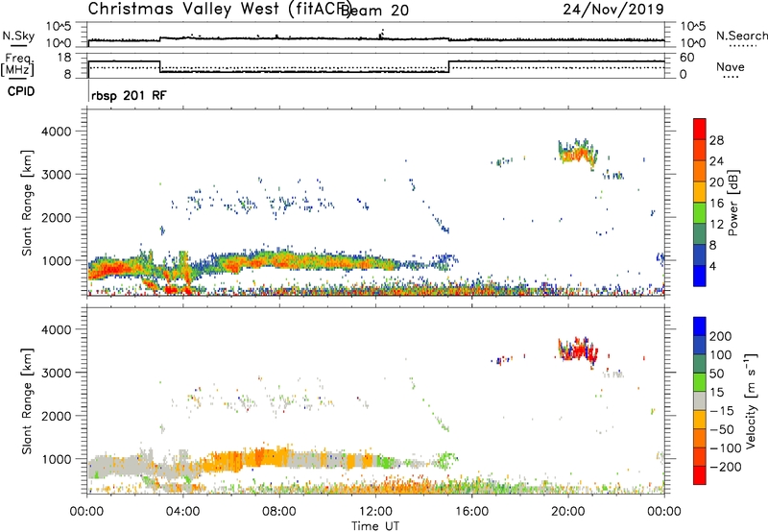Click the '16:00' time axis tick label
Viewport: 768px width, 532px height.
[471, 512]
